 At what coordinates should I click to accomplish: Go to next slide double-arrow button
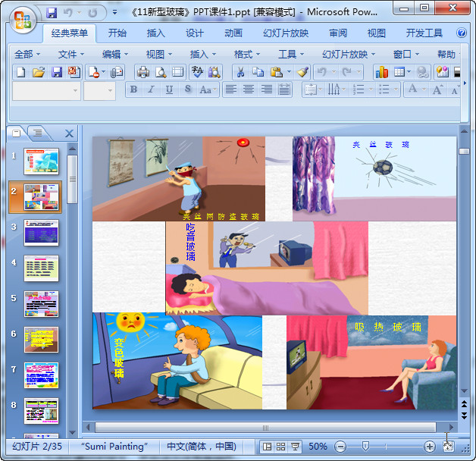click(464, 416)
